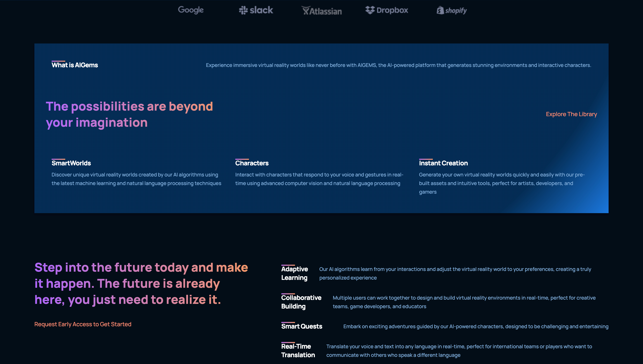Screen dimensions: 643x364
Task: Click the Collaborative Building heading
Action: [x=301, y=302]
